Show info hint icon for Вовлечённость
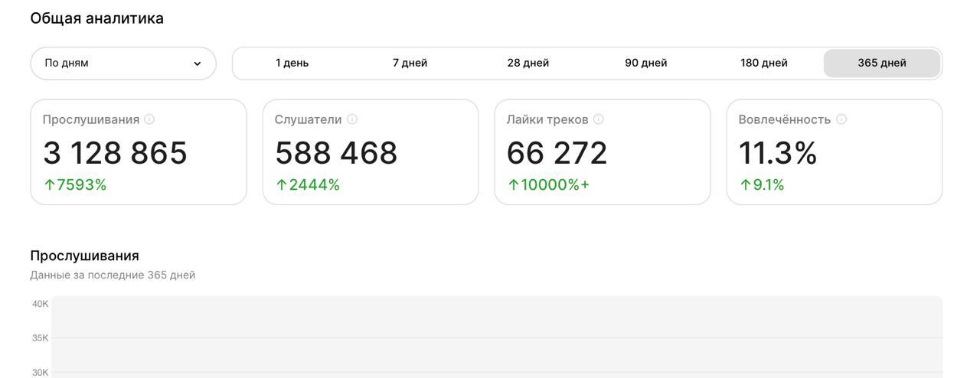This screenshot has height=378, width=980. pos(841,119)
